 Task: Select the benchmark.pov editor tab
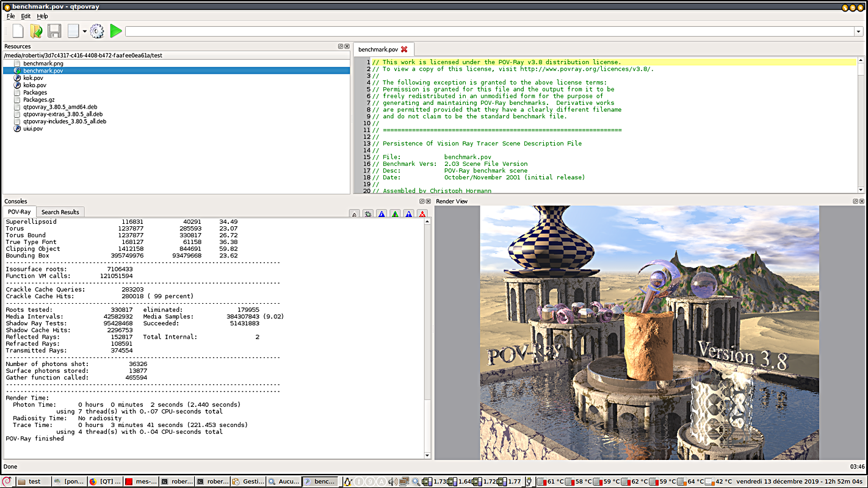coord(378,49)
